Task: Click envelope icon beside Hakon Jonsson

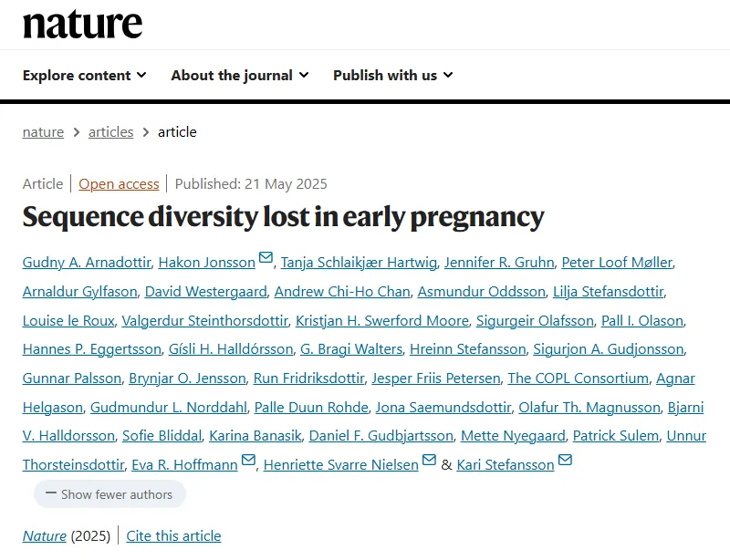Action: tap(266, 259)
